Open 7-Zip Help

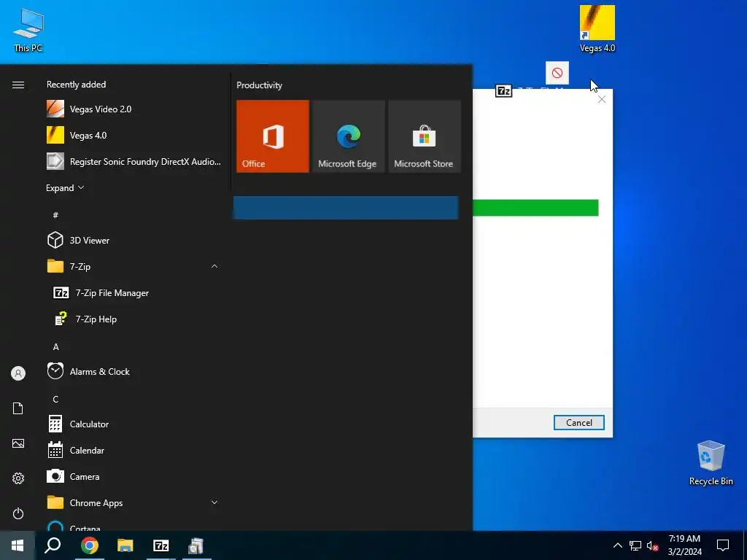coord(133,319)
